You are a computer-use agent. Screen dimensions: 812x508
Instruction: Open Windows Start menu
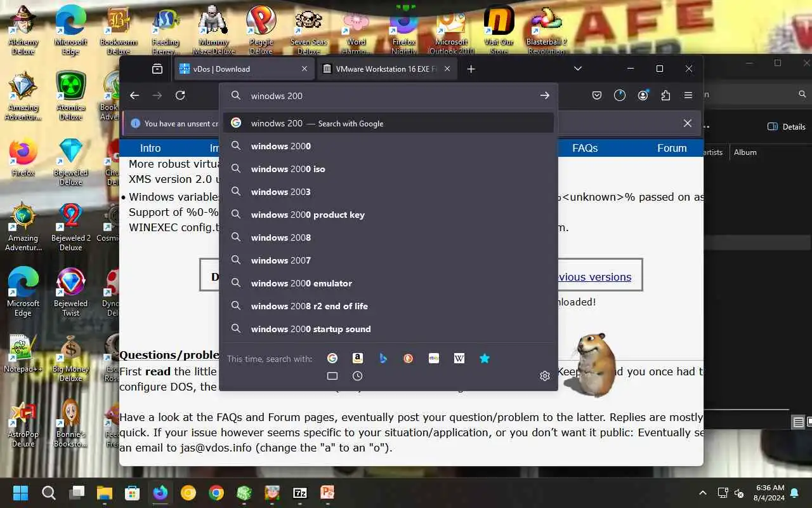click(x=21, y=493)
